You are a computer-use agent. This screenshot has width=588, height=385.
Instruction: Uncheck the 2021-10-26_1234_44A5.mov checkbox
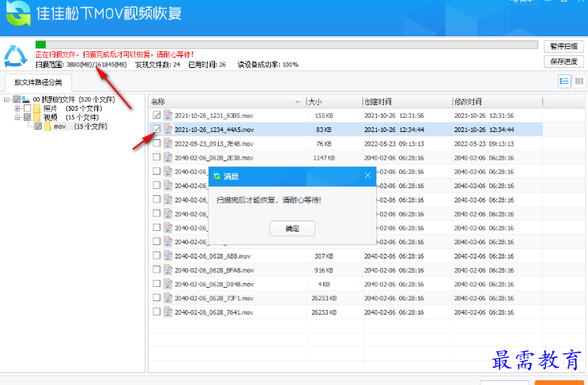pos(156,129)
